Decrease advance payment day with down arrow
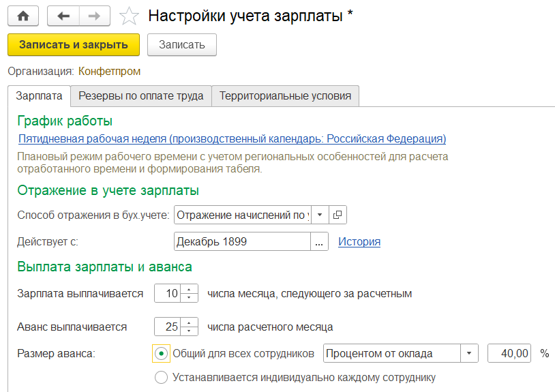Image resolution: width=555 pixels, height=392 pixels. (x=189, y=331)
